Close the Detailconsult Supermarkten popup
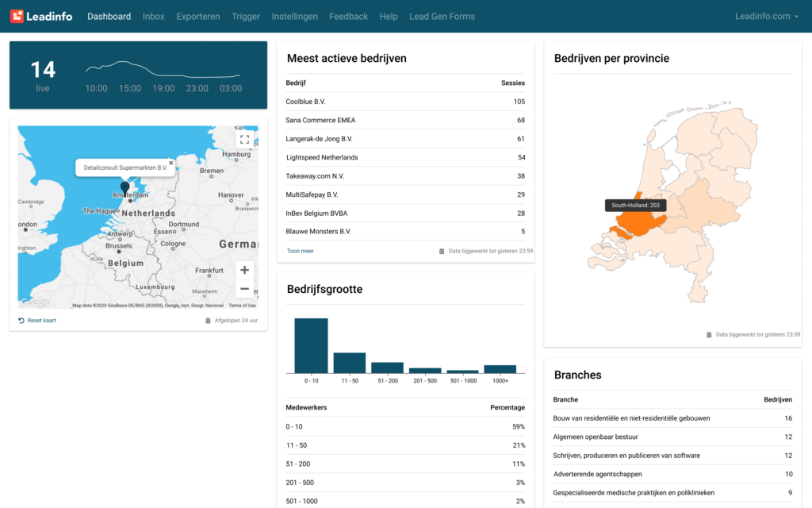Screen dimensions: 812x508 click(x=171, y=163)
